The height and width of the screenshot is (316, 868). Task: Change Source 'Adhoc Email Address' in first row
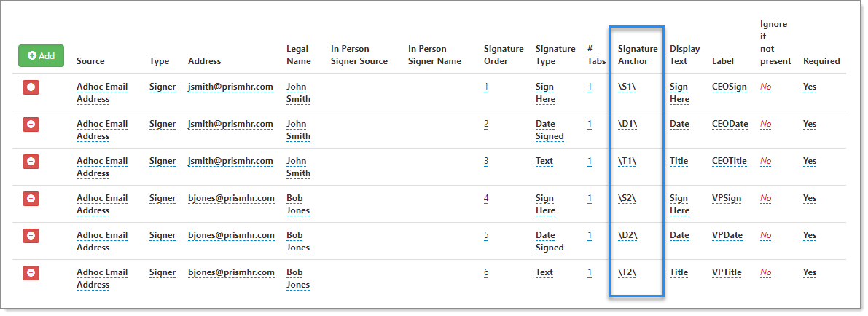[102, 93]
